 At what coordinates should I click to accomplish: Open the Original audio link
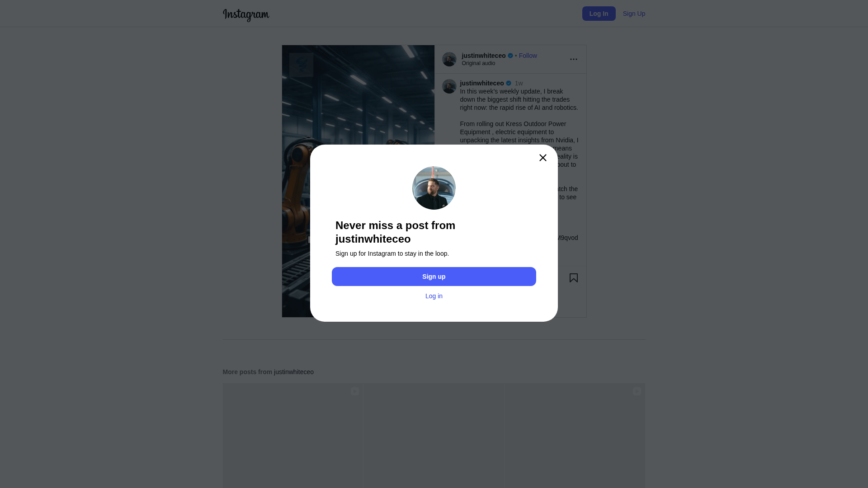coord(478,63)
